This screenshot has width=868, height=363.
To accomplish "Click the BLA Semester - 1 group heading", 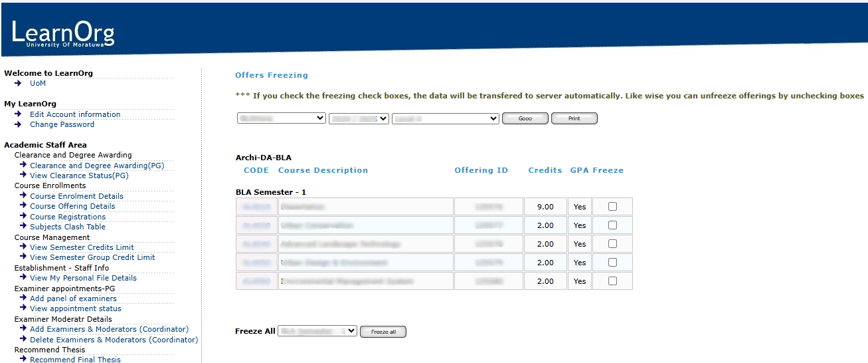I will tap(271, 192).
